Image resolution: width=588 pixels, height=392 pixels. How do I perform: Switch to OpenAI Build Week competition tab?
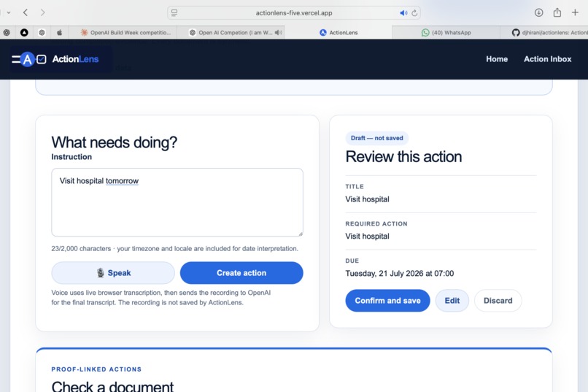pyautogui.click(x=125, y=33)
